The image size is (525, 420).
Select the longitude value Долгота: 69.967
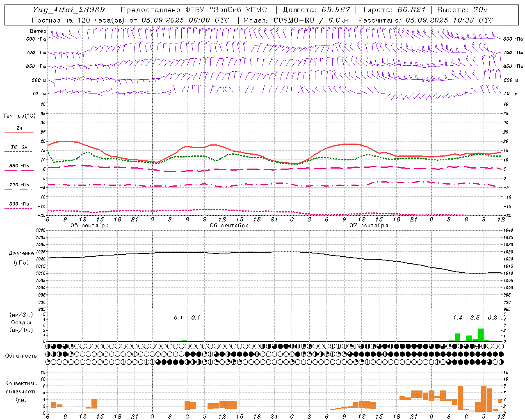coord(317,10)
